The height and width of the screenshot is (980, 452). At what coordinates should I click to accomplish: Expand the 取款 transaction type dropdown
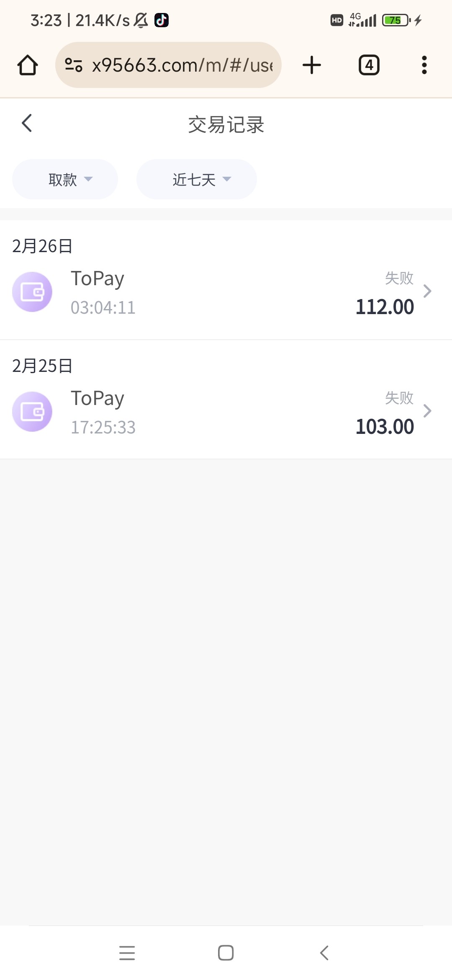coord(65,179)
